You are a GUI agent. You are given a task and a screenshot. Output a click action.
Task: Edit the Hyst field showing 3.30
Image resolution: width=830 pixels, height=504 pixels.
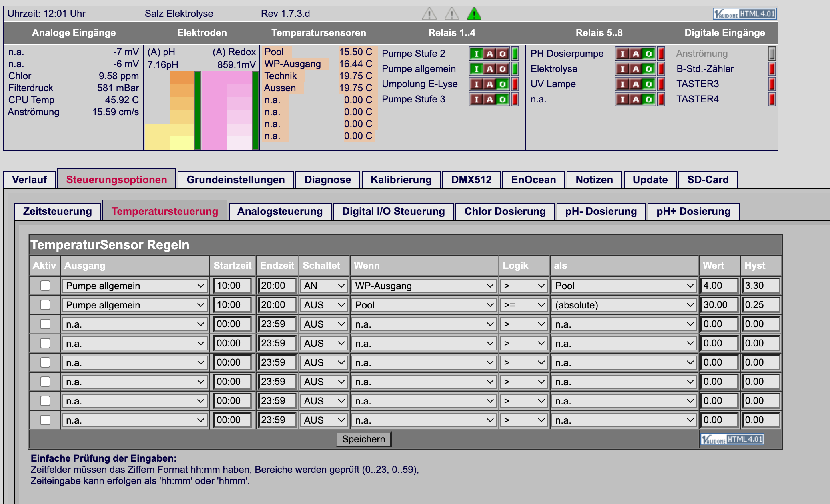pyautogui.click(x=761, y=286)
